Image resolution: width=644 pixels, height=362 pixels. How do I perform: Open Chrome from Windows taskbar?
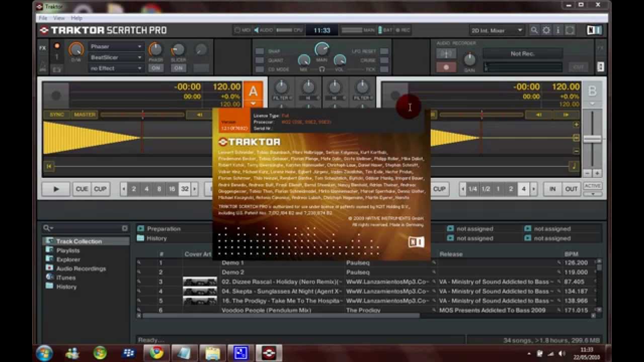pyautogui.click(x=156, y=352)
